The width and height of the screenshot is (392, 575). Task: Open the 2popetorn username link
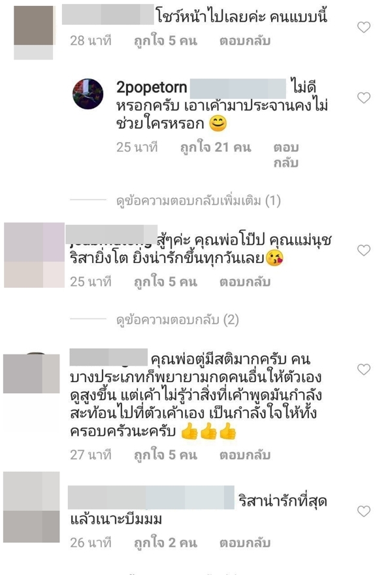[152, 88]
